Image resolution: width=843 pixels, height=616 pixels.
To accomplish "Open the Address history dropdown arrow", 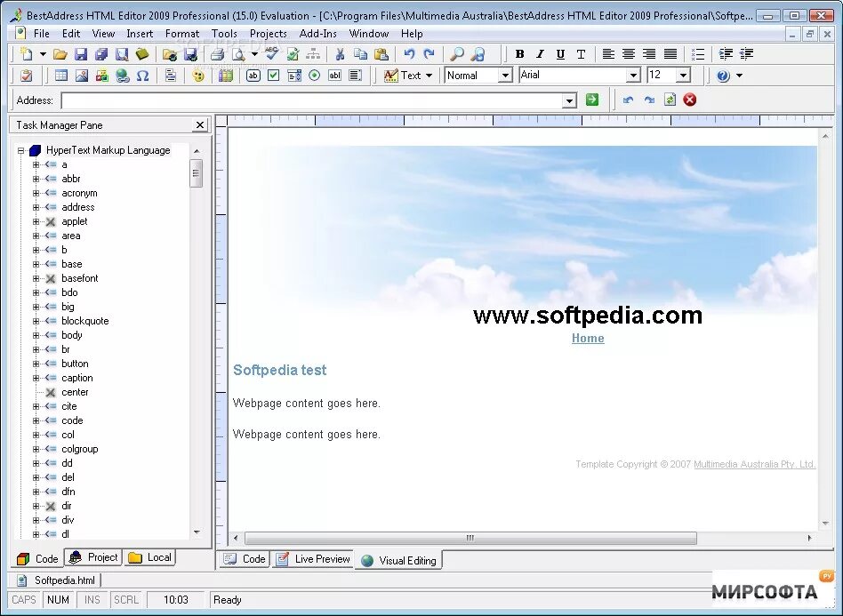I will click(x=569, y=100).
